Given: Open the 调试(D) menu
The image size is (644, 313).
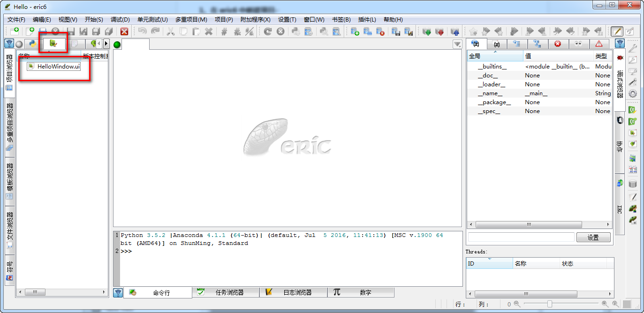Looking at the screenshot, I should [x=120, y=19].
